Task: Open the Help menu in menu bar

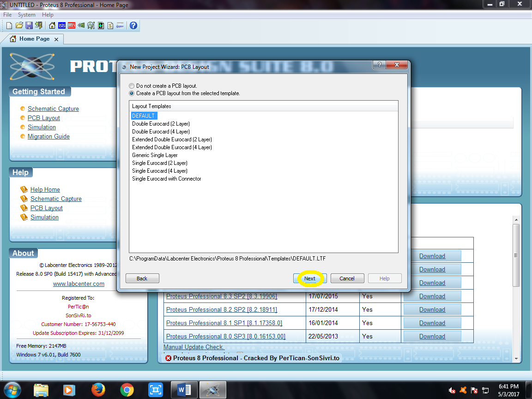Action: (48, 15)
